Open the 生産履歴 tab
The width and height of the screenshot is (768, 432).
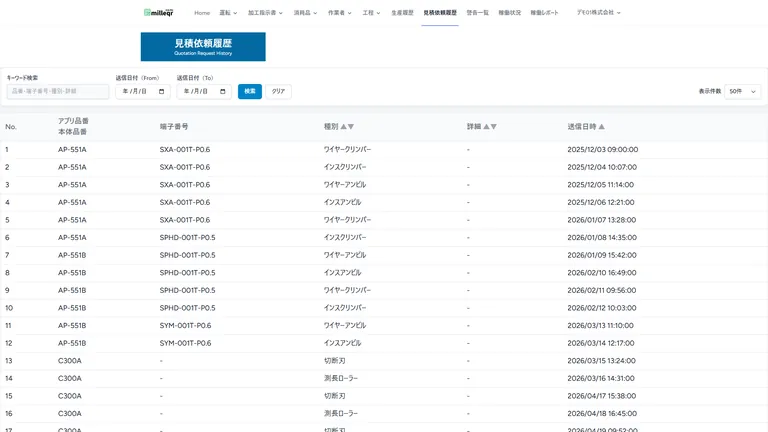[x=402, y=13]
